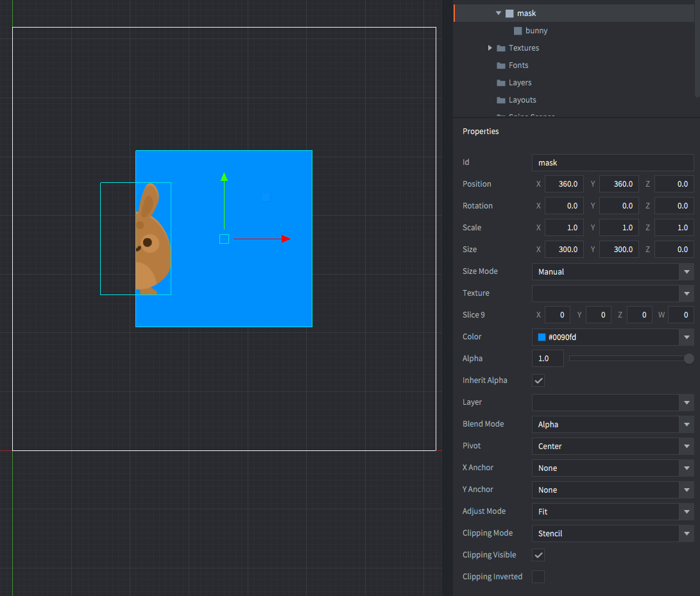The width and height of the screenshot is (700, 596).
Task: Open the X Anchor dropdown
Action: point(687,468)
